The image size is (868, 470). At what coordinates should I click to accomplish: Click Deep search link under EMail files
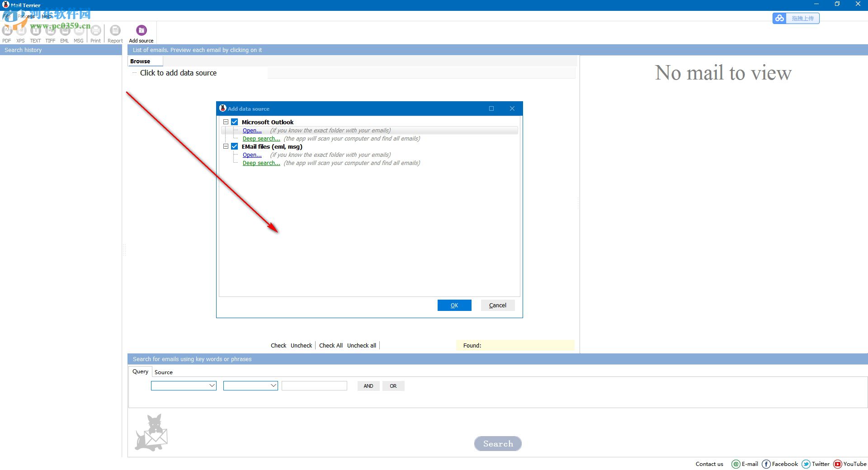[261, 163]
